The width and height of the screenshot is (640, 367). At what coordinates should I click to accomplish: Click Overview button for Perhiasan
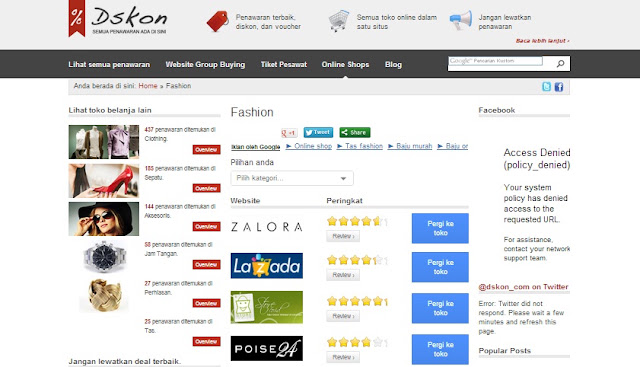[207, 303]
